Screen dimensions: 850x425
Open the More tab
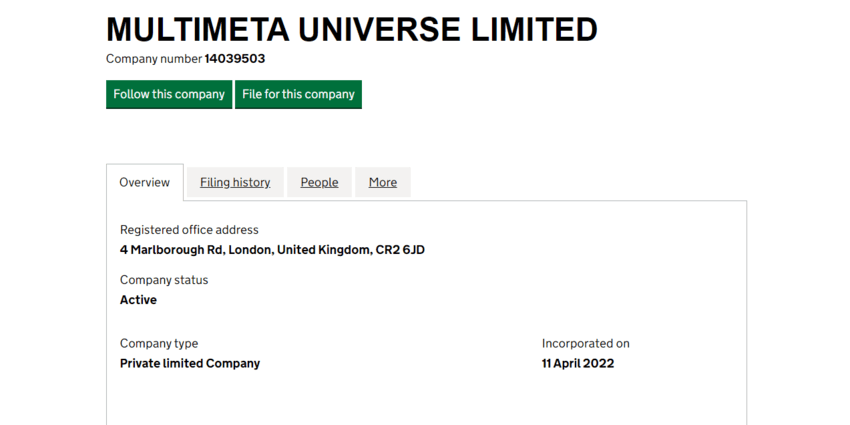pos(382,182)
